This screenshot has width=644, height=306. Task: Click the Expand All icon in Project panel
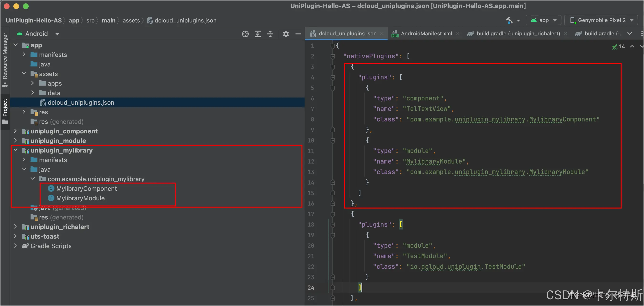pos(258,34)
